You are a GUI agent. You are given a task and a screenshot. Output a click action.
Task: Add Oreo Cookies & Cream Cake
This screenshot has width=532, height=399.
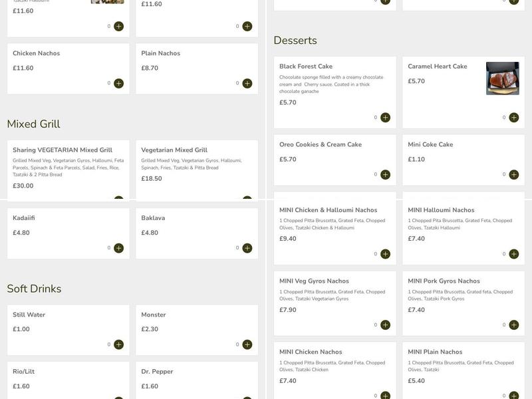tap(385, 174)
